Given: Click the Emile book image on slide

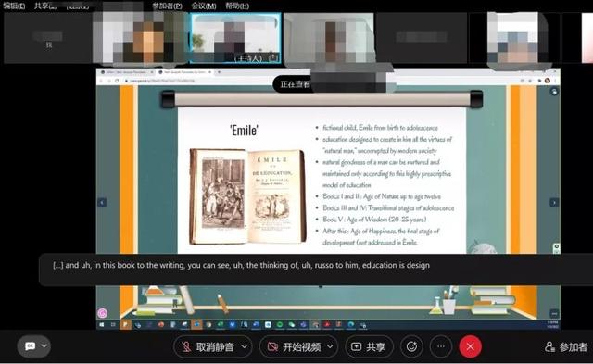Looking at the screenshot, I should pyautogui.click(x=247, y=196).
